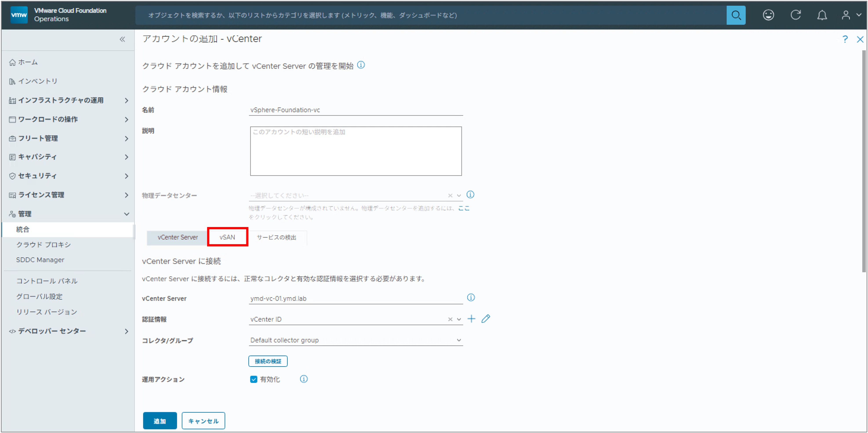Image resolution: width=868 pixels, height=433 pixels.
Task: Click the vCenter Server hostname field
Action: point(356,298)
